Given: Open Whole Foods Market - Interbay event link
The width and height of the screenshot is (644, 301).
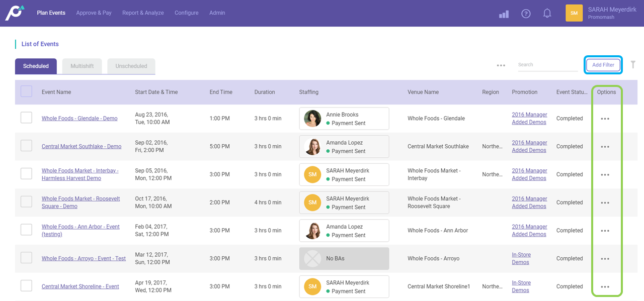Looking at the screenshot, I should [80, 174].
